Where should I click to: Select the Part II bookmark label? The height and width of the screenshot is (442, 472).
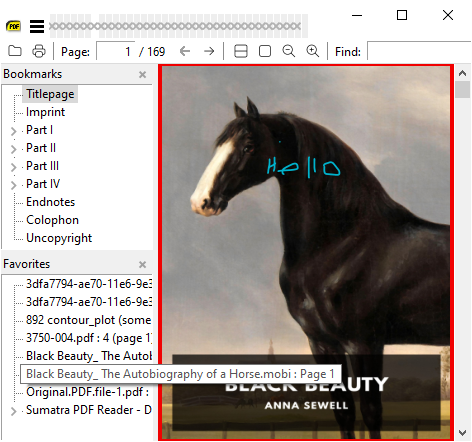point(41,148)
